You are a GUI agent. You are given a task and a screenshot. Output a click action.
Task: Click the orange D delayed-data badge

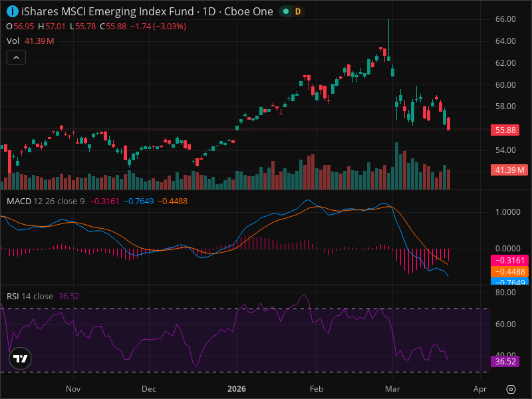point(297,11)
